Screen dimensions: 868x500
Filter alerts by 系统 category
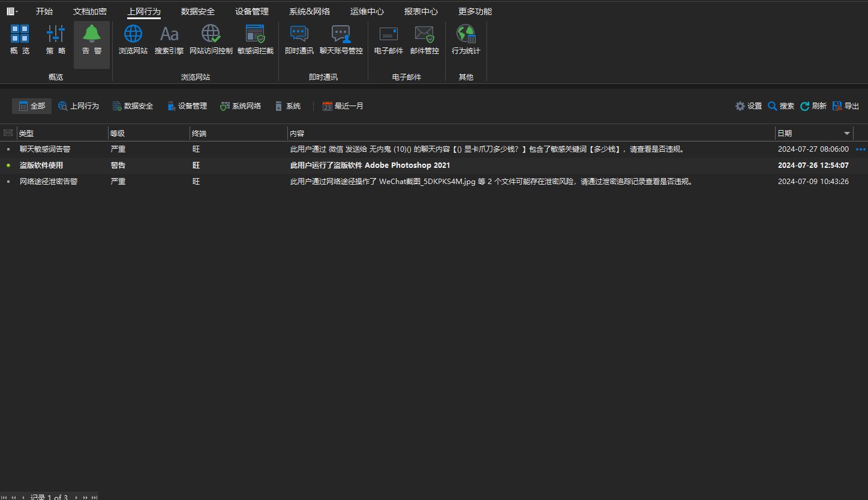pos(287,106)
